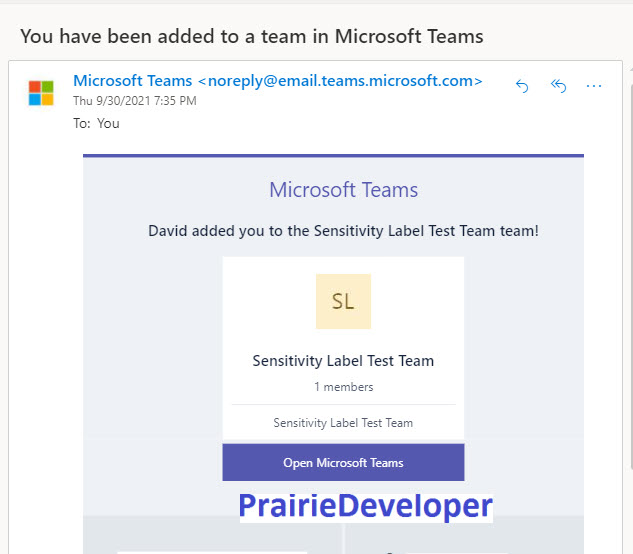
Task: Select the email subject line text
Action: tap(252, 36)
